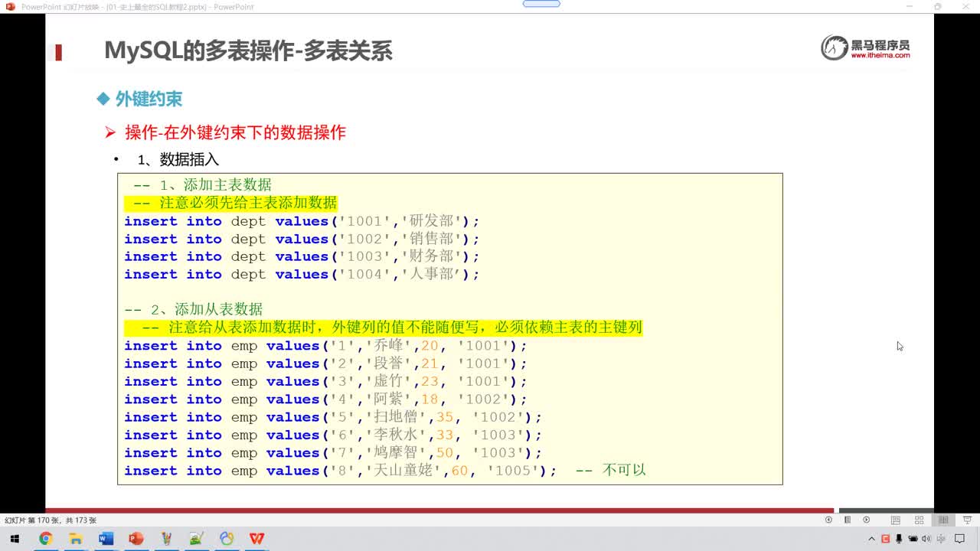Click the 1、数据插入 bullet text

[178, 159]
